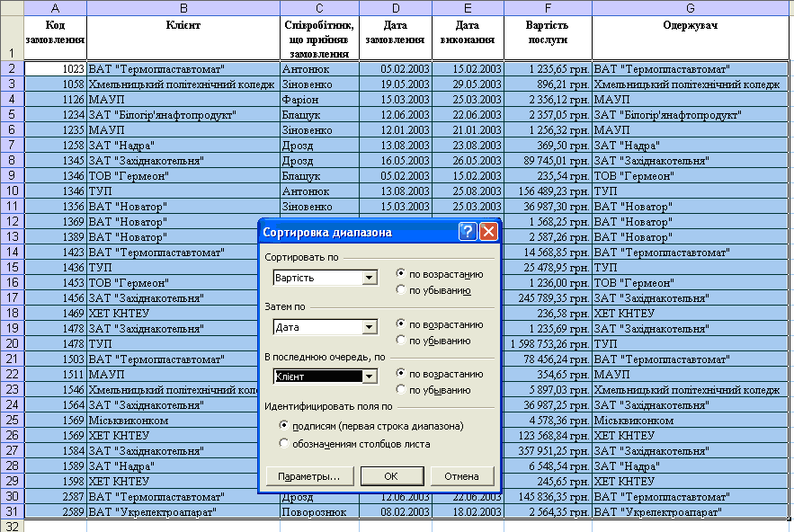
Task: Click ВАТ "Укрелектроапарат" in the Одержувач column
Action: [691, 511]
